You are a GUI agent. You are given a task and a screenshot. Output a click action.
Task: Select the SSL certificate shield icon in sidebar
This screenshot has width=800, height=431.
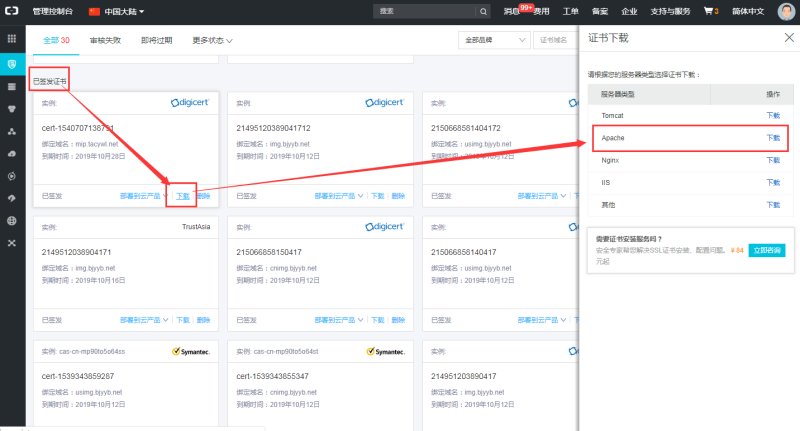click(12, 64)
